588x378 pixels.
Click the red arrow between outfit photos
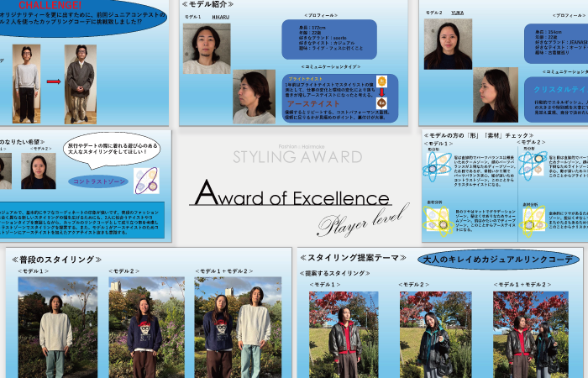pyautogui.click(x=53, y=81)
